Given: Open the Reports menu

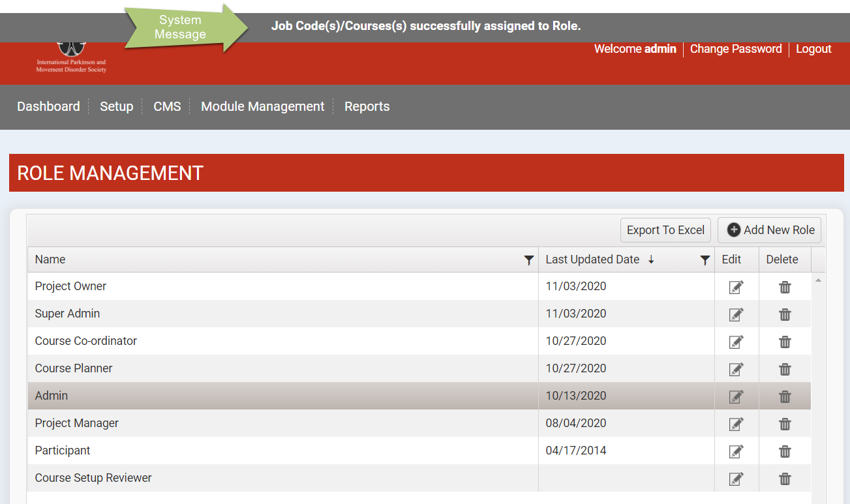Looking at the screenshot, I should click(367, 106).
